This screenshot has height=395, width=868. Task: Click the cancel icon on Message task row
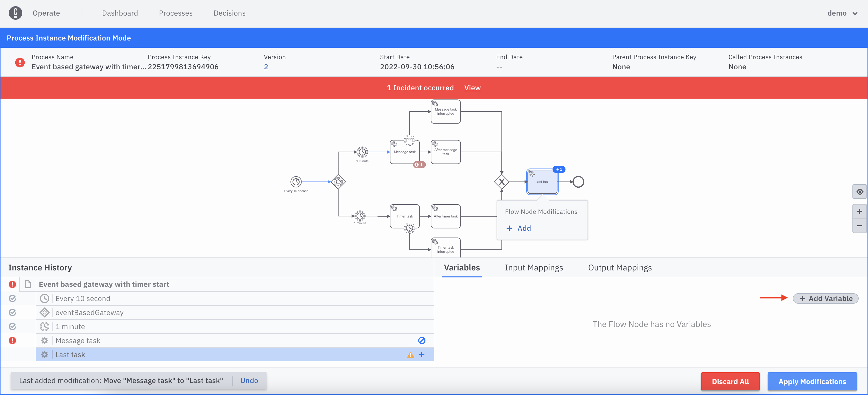point(421,340)
